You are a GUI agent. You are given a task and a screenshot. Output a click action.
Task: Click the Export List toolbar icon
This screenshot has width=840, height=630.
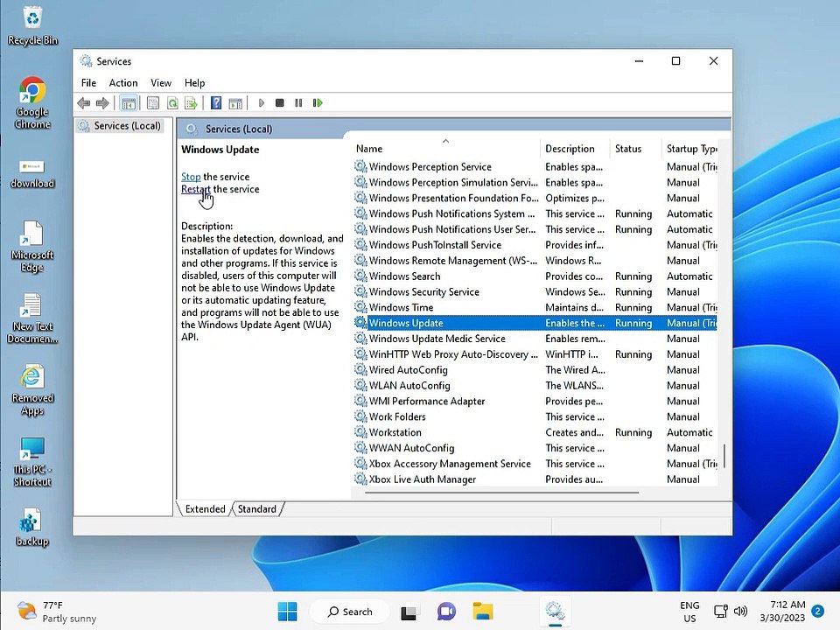coord(191,103)
